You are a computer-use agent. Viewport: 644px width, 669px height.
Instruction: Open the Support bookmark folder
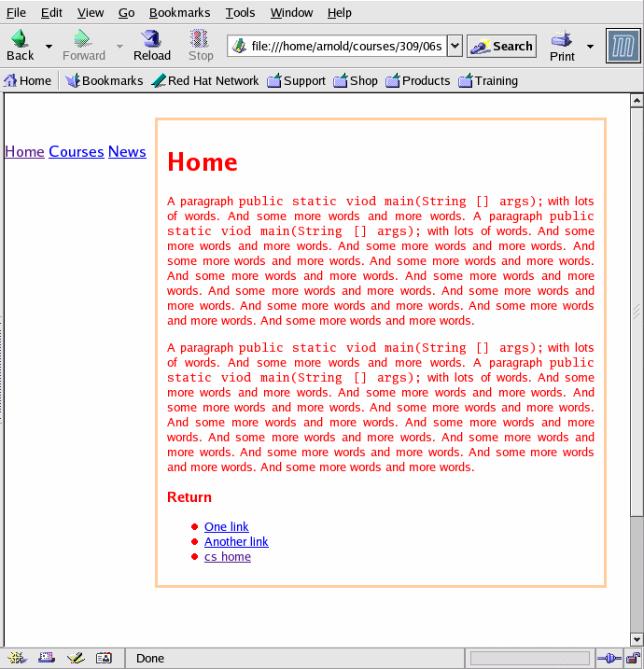(296, 80)
